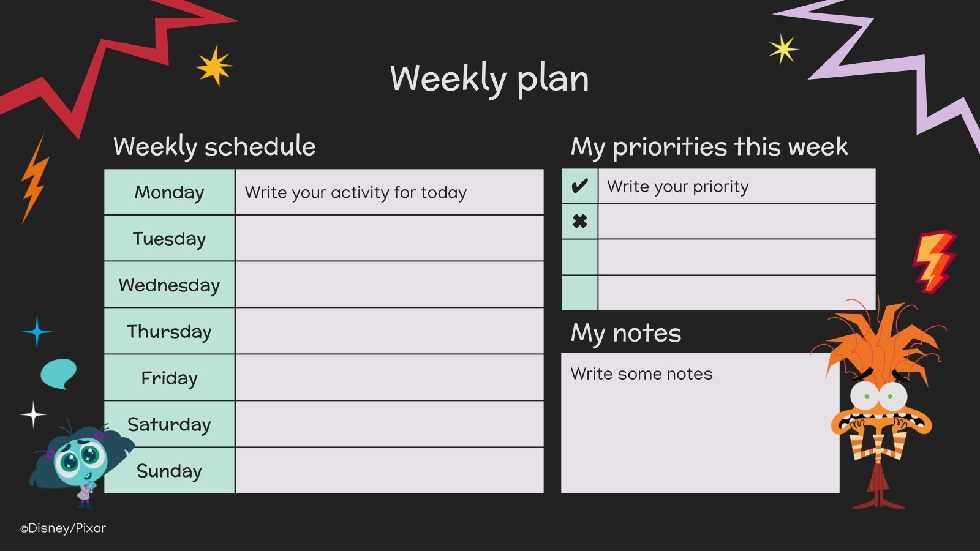Click the empty Friday activity cell
The image size is (980, 551).
390,378
